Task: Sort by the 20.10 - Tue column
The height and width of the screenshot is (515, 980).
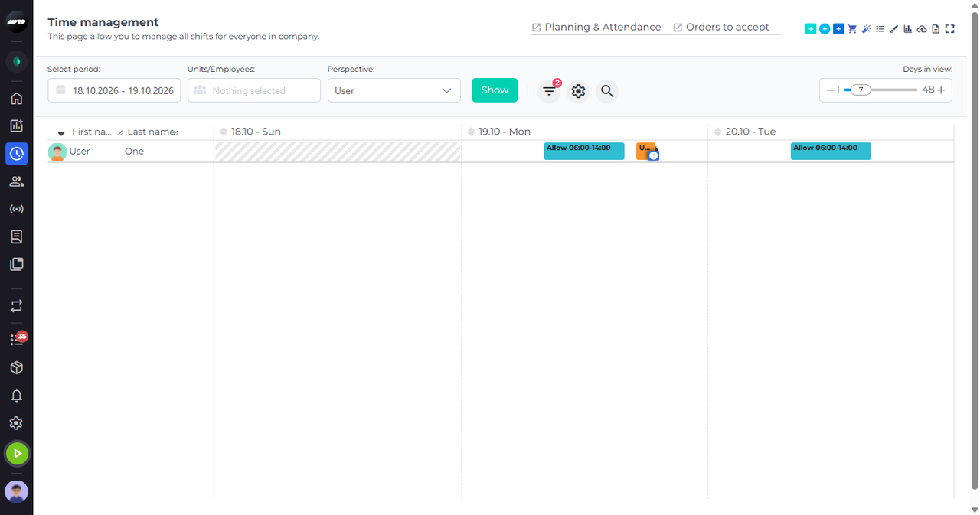Action: [717, 132]
